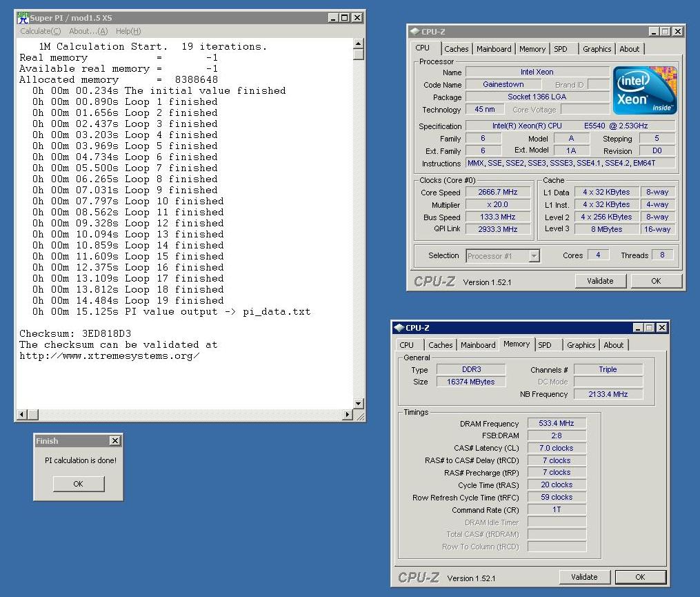Switch to Caches tab in lower CPU-Z window
Viewport: 700px width, 597px height.
pos(440,345)
